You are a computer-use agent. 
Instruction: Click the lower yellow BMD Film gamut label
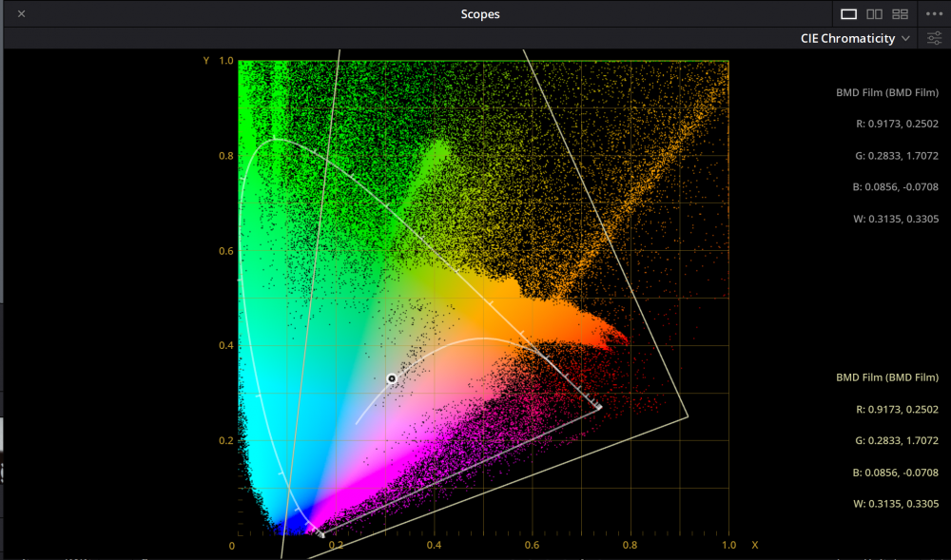[x=886, y=377]
